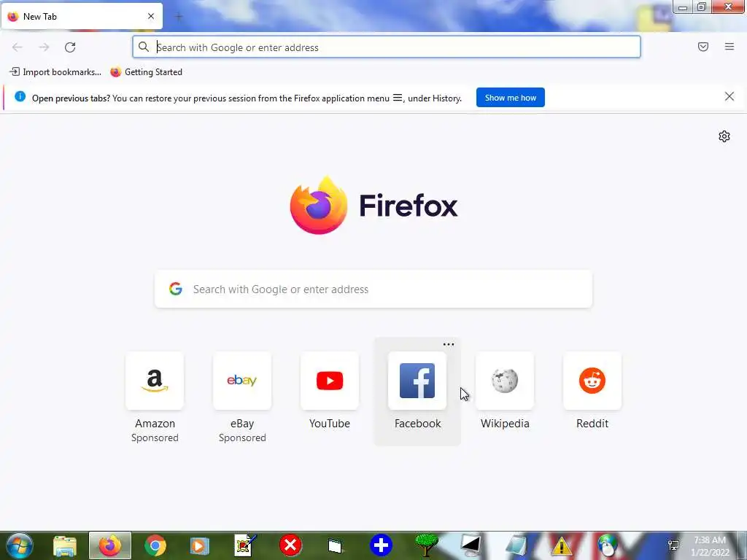
Task: Open the Facebook tile three-dot menu
Action: pyautogui.click(x=449, y=344)
